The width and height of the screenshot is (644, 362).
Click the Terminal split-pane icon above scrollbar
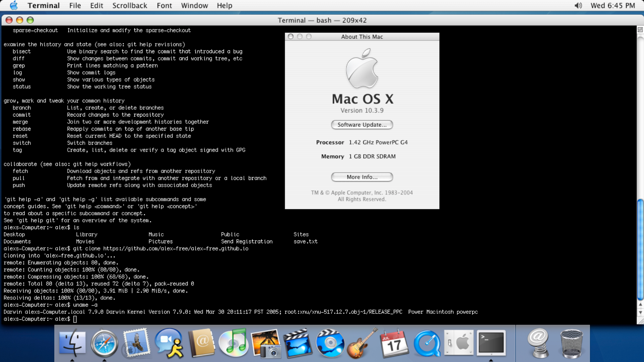click(x=640, y=30)
